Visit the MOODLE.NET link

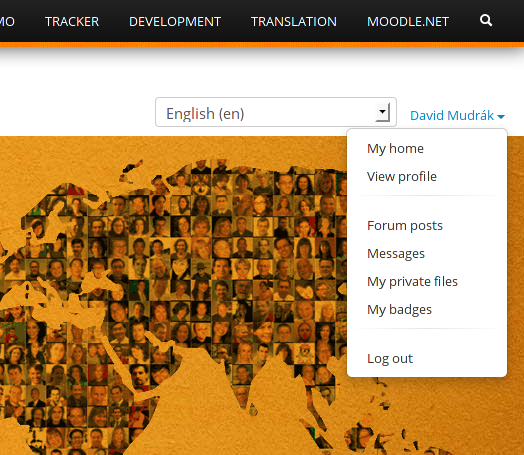[x=408, y=22]
